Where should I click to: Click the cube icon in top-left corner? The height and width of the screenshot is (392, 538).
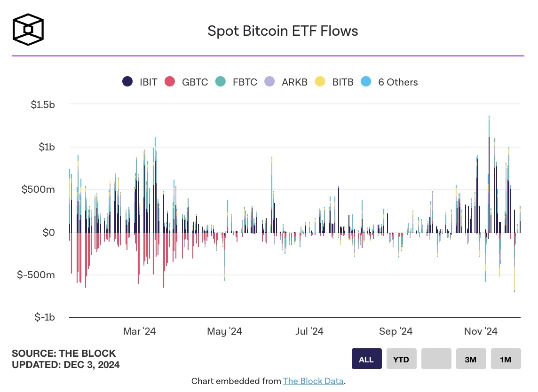click(28, 29)
